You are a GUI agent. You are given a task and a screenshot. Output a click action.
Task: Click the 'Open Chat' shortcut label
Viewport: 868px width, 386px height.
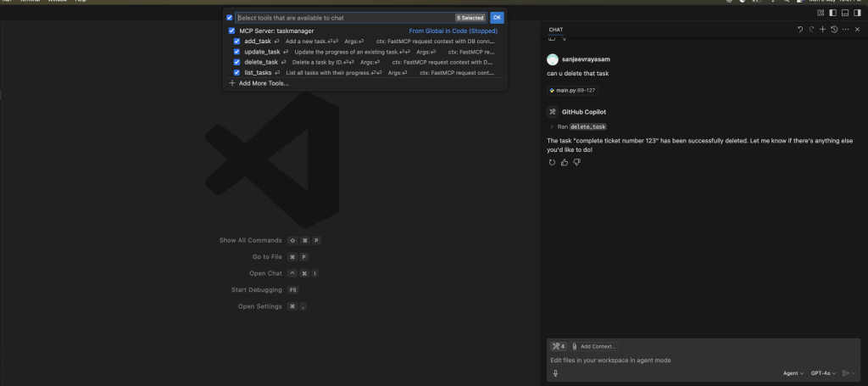click(265, 273)
